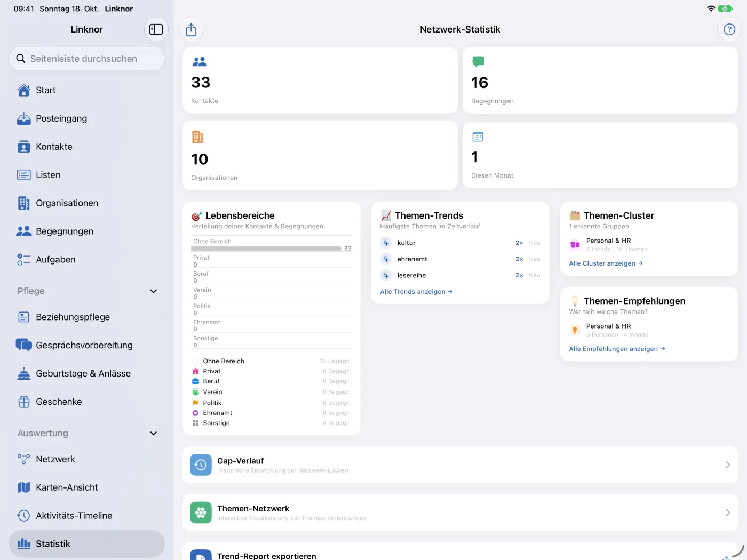Click the Themen-Empfehlungen orange lightbulb icon
Image resolution: width=747 pixels, height=560 pixels.
(x=575, y=330)
